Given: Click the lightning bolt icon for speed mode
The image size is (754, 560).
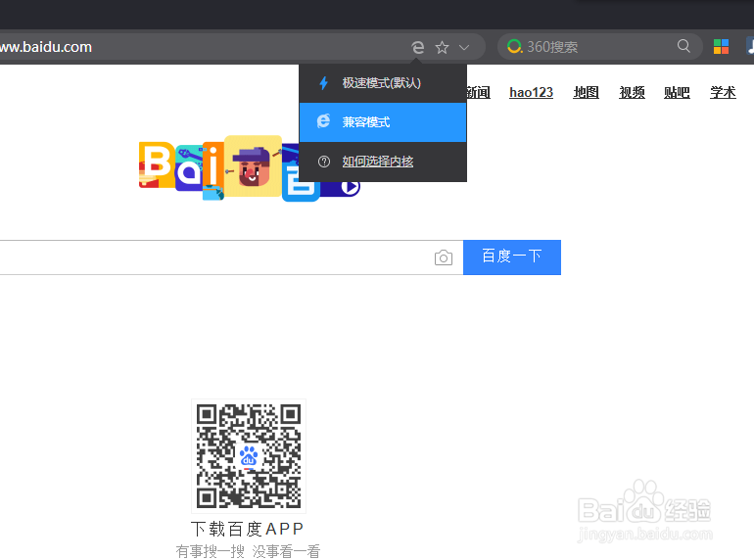Looking at the screenshot, I should (x=323, y=83).
